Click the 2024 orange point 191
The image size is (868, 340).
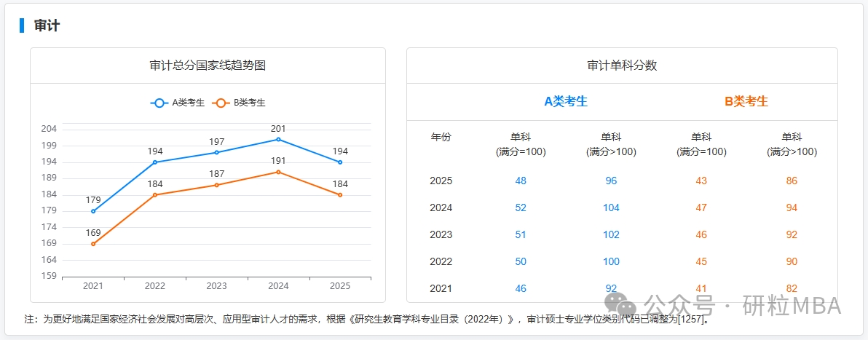[278, 172]
